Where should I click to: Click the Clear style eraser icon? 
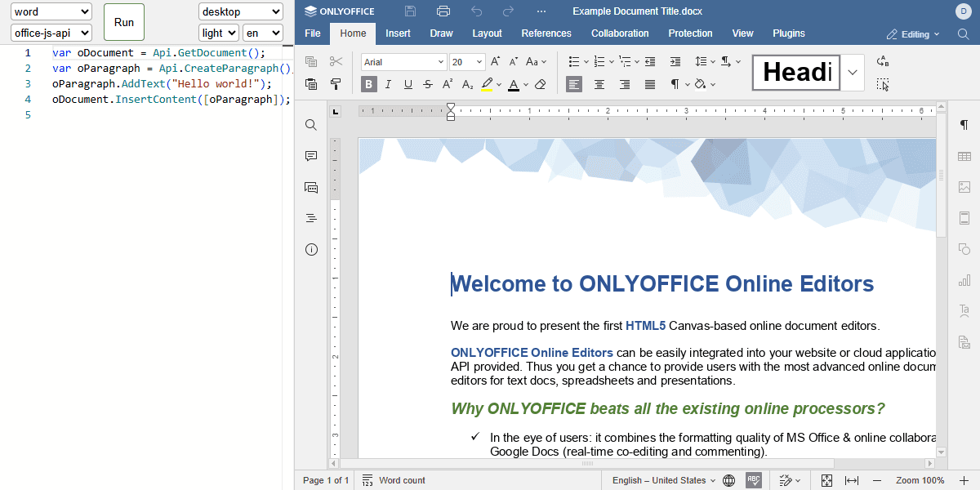[540, 84]
